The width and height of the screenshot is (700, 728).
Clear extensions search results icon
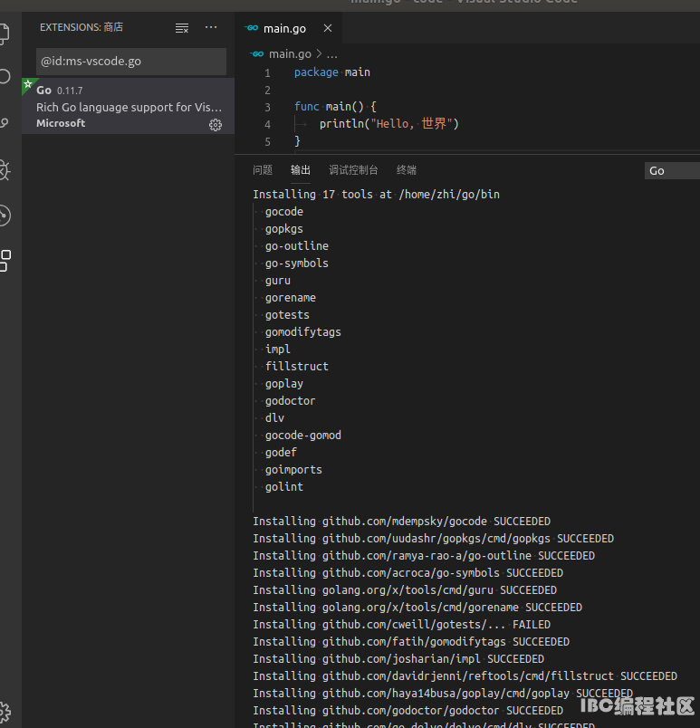tap(182, 28)
